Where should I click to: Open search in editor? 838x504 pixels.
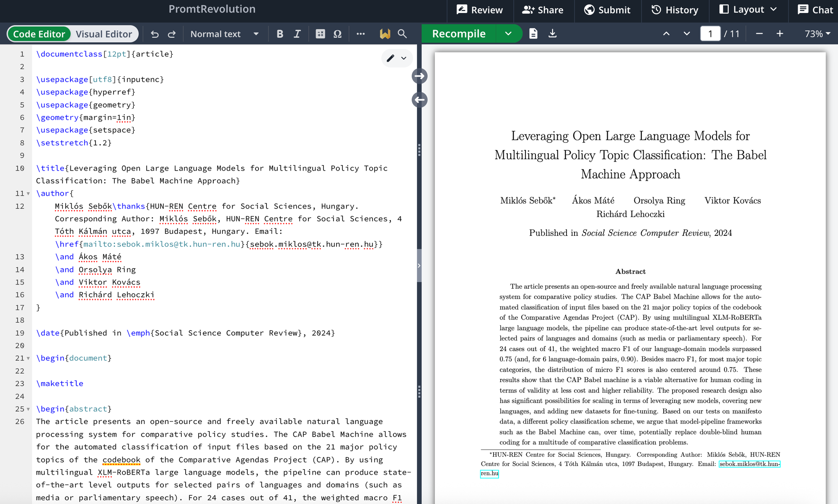tap(402, 34)
